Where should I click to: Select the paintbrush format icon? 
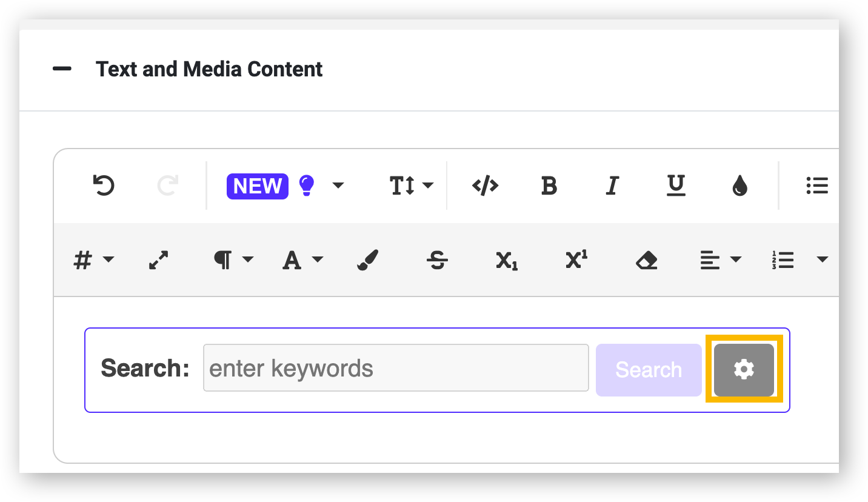367,260
